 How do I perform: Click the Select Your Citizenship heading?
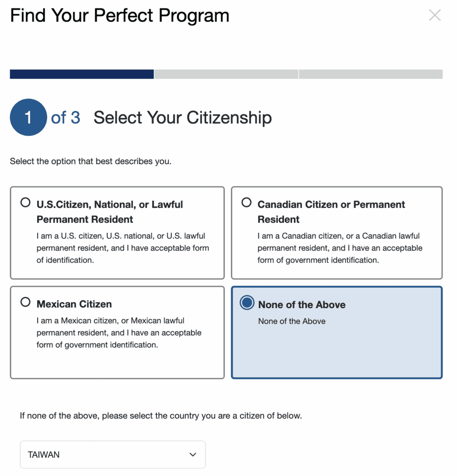(x=183, y=117)
